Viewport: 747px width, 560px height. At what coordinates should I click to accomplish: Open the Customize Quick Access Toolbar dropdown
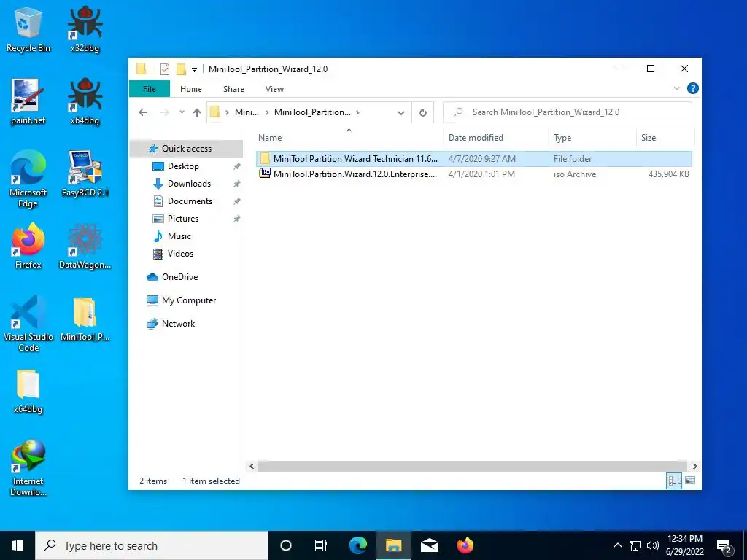(x=194, y=69)
